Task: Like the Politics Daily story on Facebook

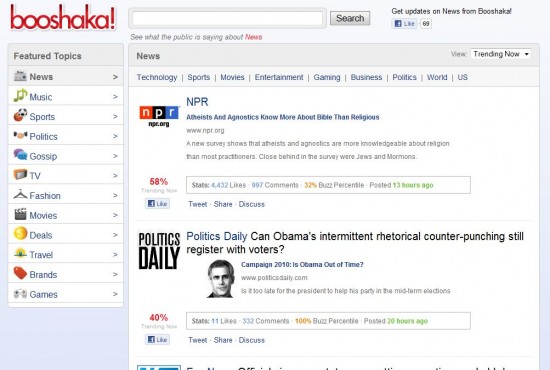Action: (x=157, y=339)
